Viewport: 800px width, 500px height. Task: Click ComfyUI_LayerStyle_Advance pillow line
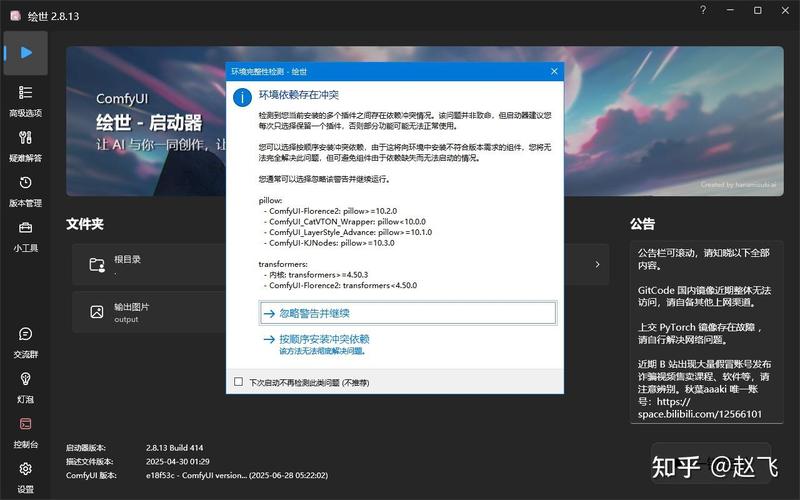click(x=350, y=232)
